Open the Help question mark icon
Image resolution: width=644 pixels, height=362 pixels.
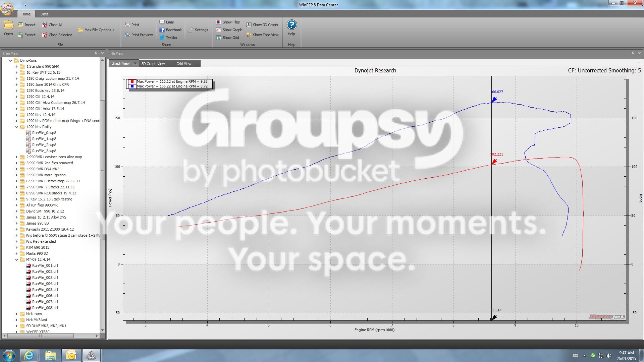coord(291,25)
